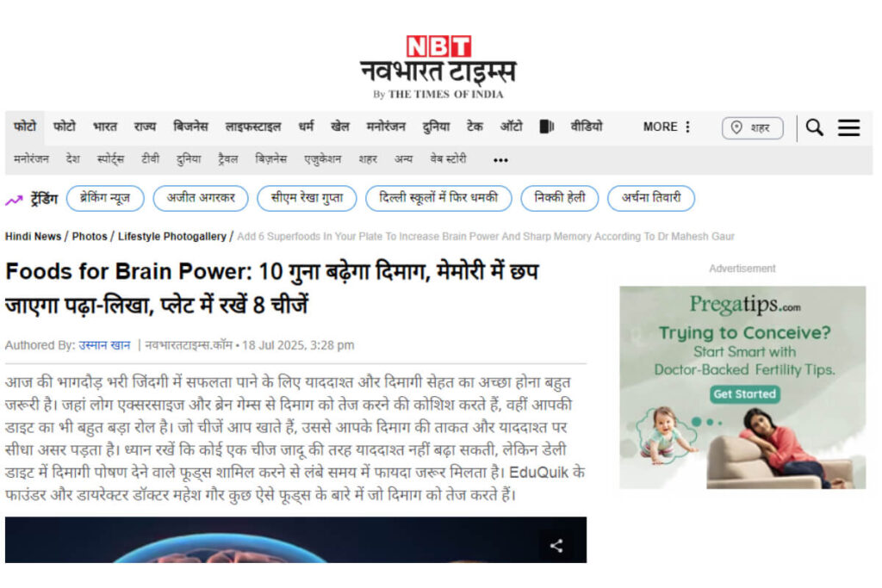882x588 pixels.
Task: Click the share icon on article image
Action: click(556, 545)
